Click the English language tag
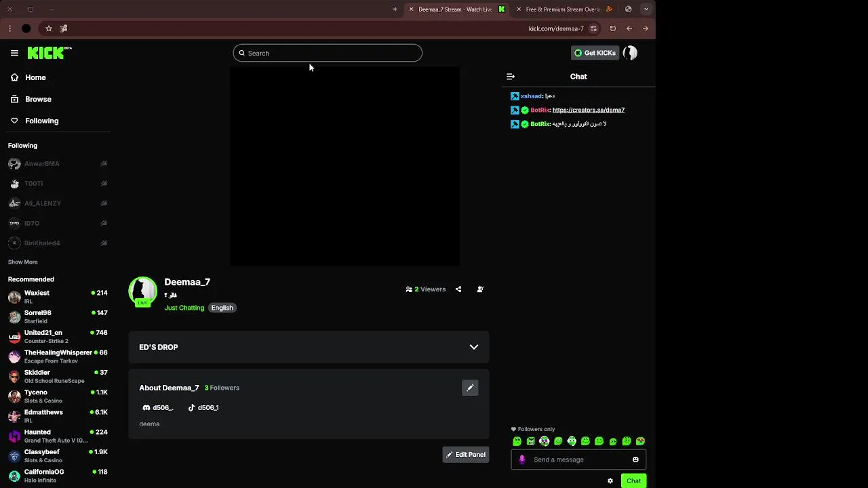Screen dimensions: 868x488 click(222, 308)
